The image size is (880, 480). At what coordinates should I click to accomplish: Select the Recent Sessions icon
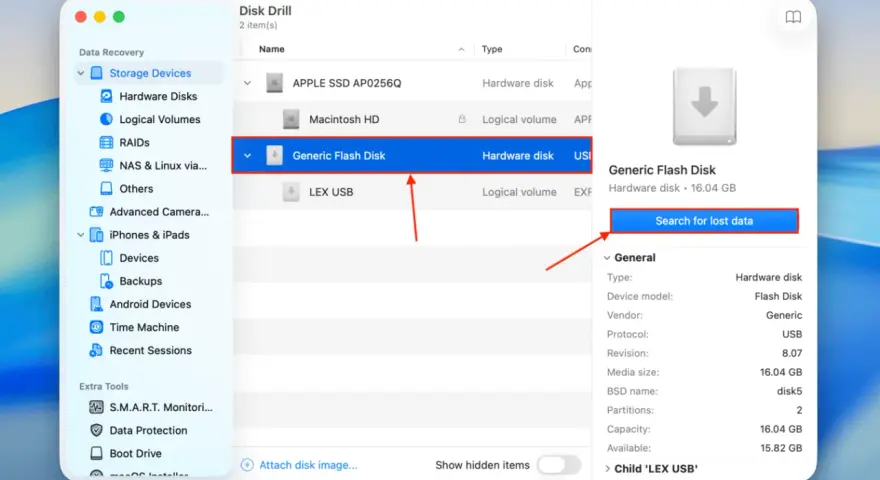click(x=97, y=350)
